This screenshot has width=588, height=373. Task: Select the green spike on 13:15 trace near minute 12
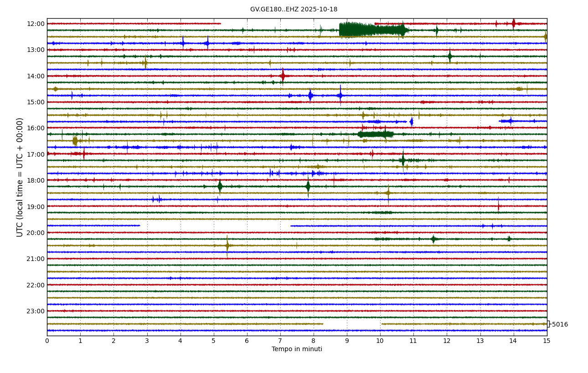point(449,56)
